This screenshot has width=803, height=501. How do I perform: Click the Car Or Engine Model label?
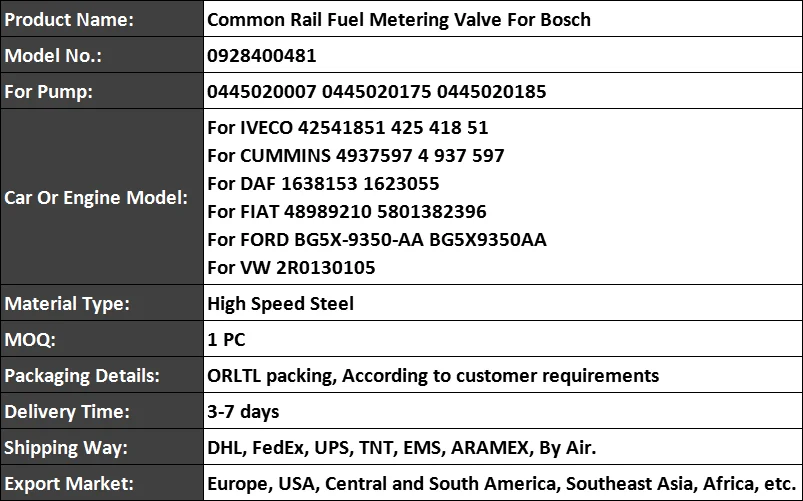[x=96, y=197]
